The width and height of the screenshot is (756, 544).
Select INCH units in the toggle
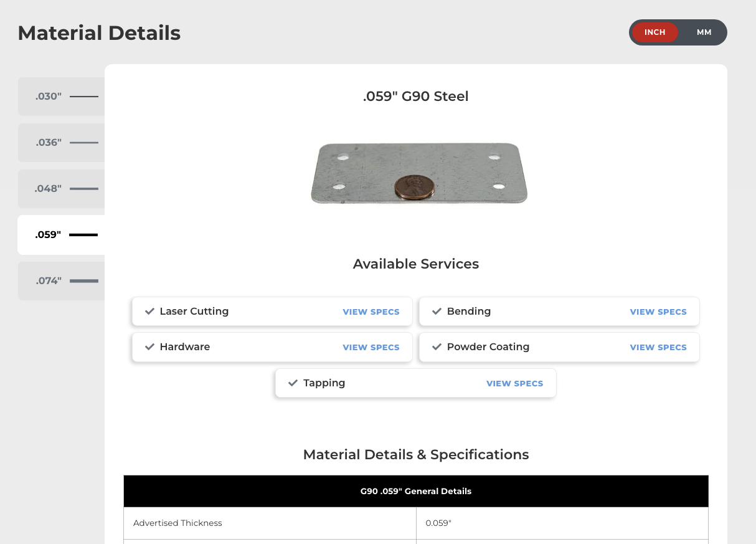[x=654, y=32]
